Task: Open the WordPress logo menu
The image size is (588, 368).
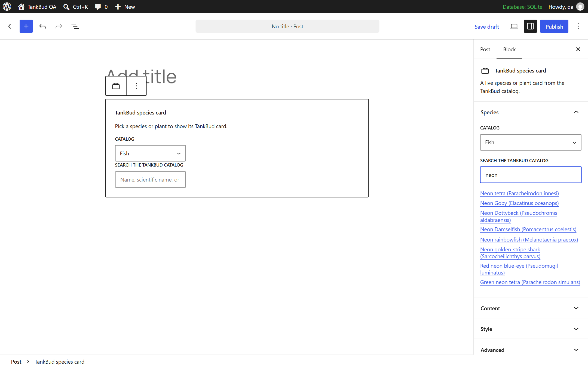Action: click(7, 7)
